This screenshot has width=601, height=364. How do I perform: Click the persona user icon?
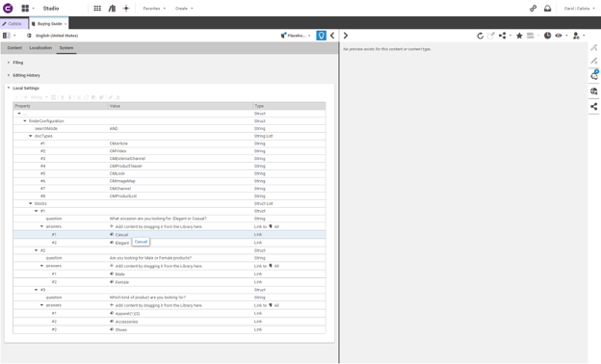pos(576,36)
